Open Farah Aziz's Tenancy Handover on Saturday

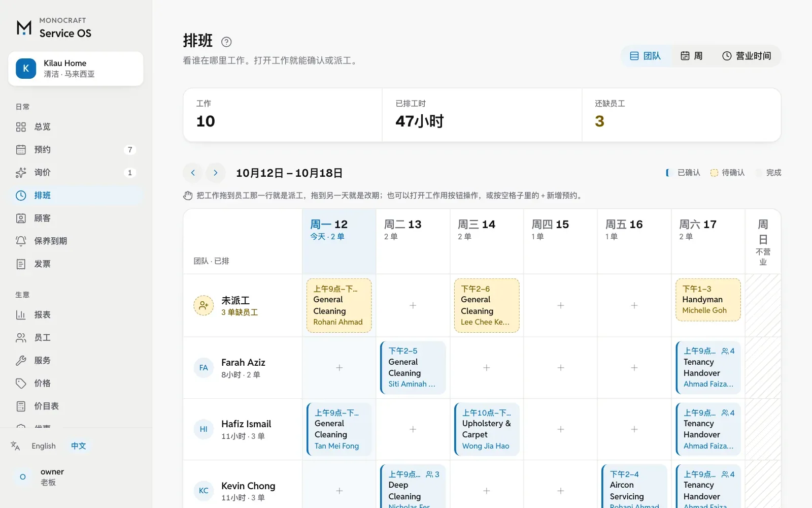708,367
